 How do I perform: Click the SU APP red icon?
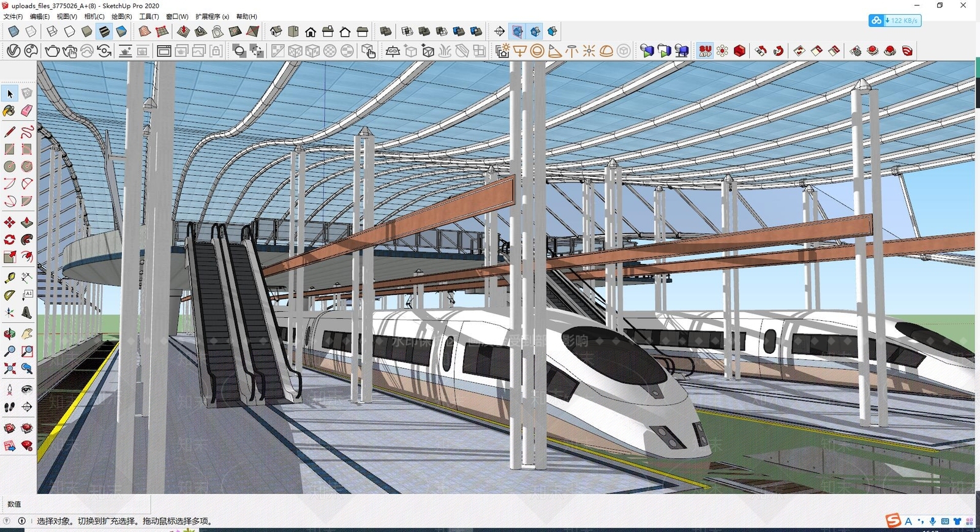705,51
